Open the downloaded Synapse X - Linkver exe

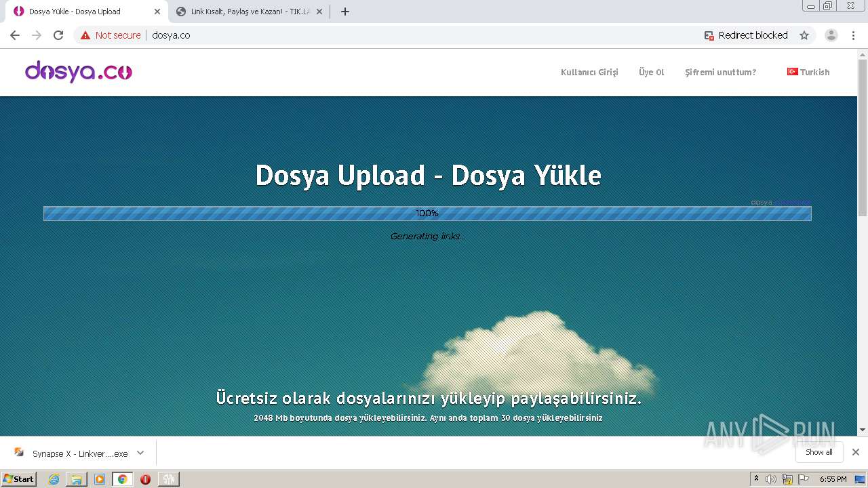coord(80,453)
